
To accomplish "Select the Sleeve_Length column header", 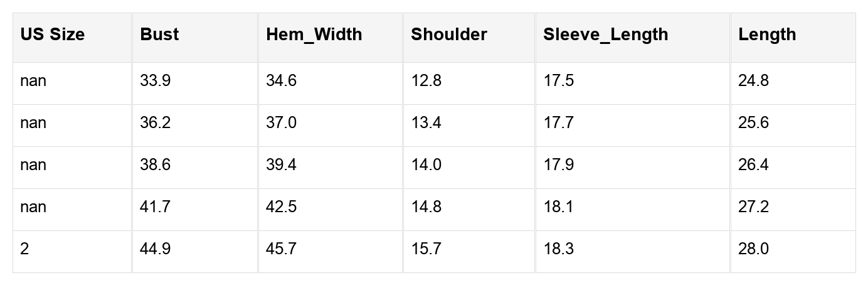I will click(x=605, y=35).
